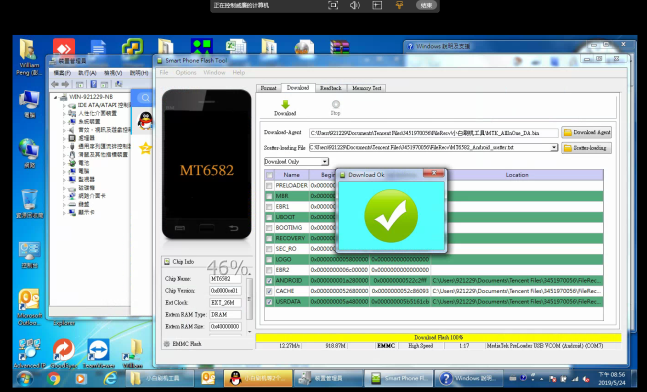
Task: Expand the Scatter-loading File path dropdown
Action: click(554, 147)
